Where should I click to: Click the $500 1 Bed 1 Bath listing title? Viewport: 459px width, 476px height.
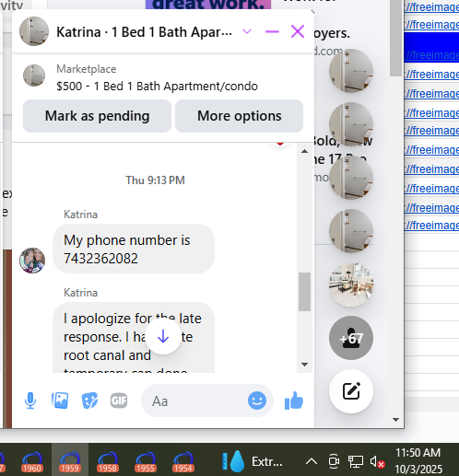click(157, 87)
